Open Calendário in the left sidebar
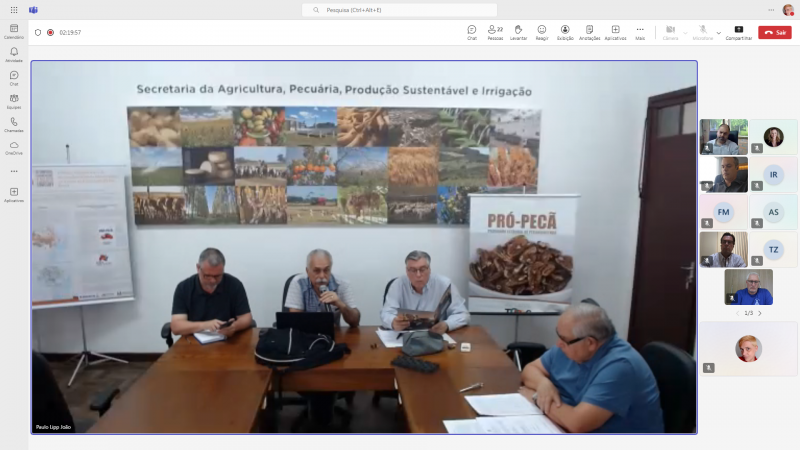Screen dimensions: 800x450 click(14, 32)
